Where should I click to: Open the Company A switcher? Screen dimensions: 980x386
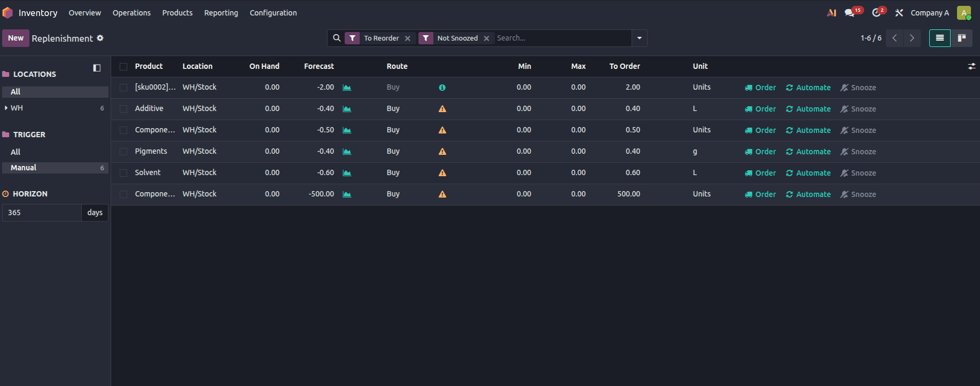930,13
